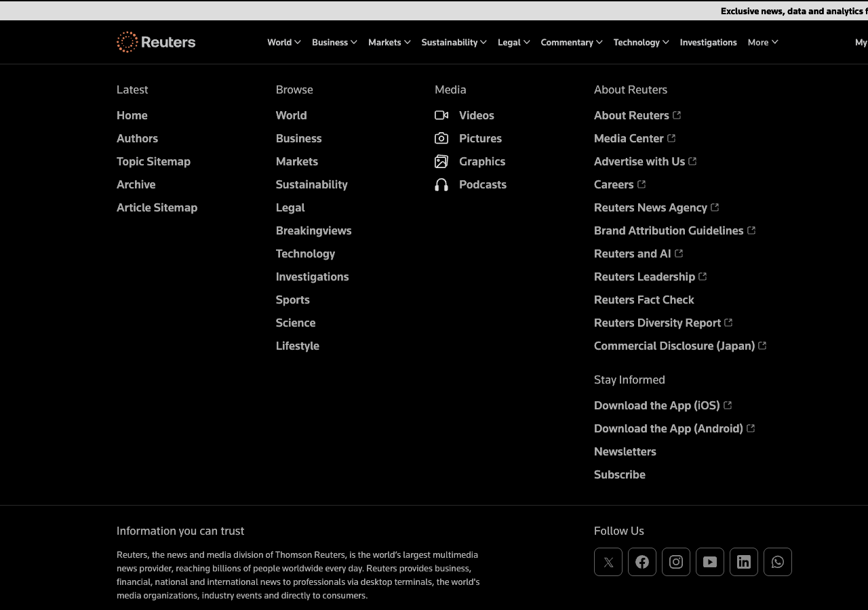Open the Science link

click(296, 323)
